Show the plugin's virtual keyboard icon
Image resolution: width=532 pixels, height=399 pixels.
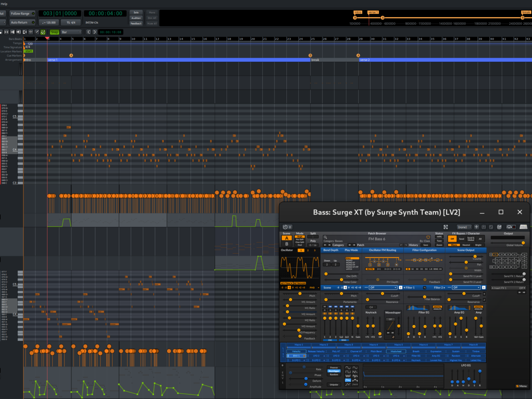[x=524, y=227]
